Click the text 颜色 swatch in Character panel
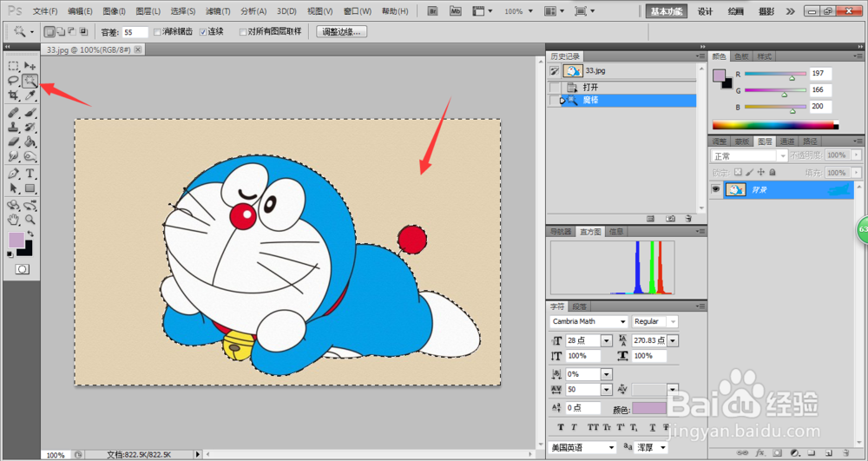This screenshot has width=868, height=461. click(649, 408)
